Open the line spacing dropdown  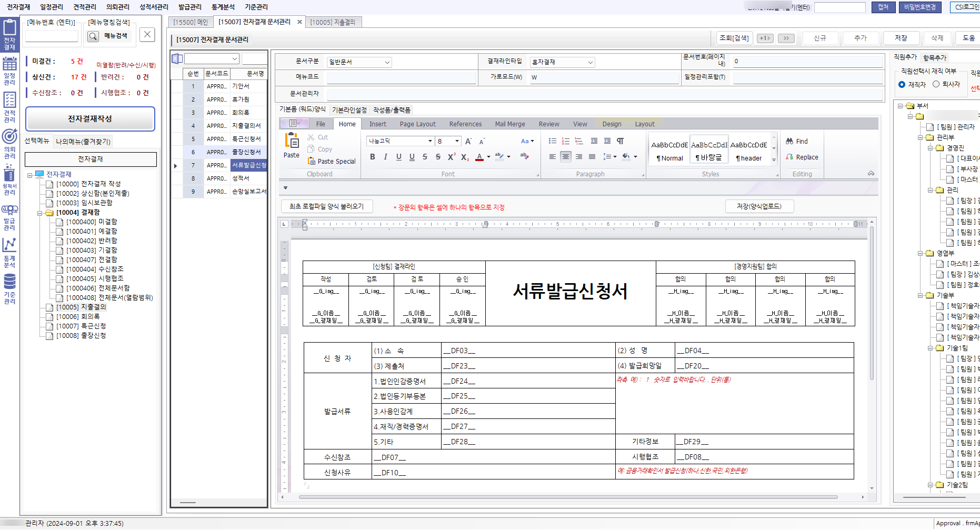[x=609, y=157]
